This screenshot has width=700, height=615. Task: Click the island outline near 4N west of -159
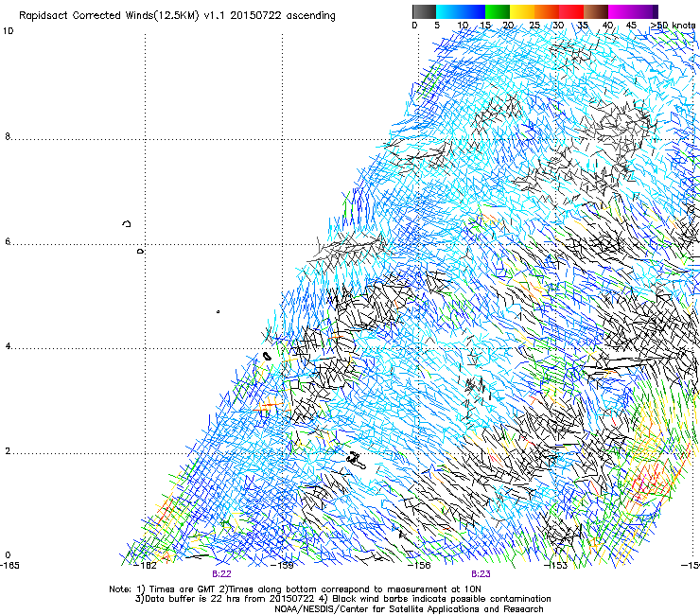[x=267, y=357]
